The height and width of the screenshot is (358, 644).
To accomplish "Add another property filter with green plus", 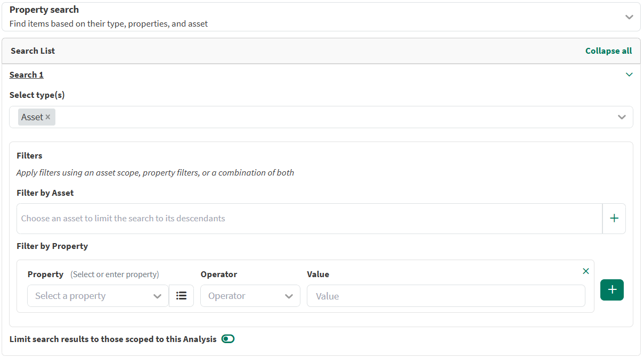I will coord(612,290).
